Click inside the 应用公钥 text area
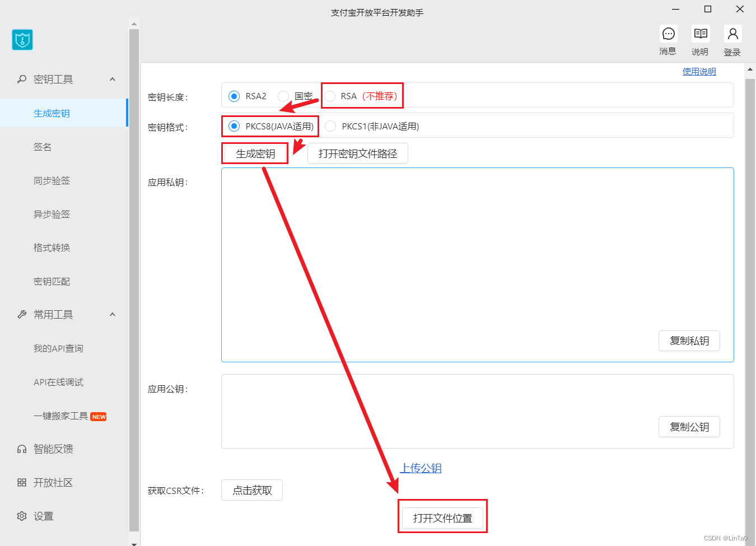Image resolution: width=756 pixels, height=546 pixels. (478, 411)
